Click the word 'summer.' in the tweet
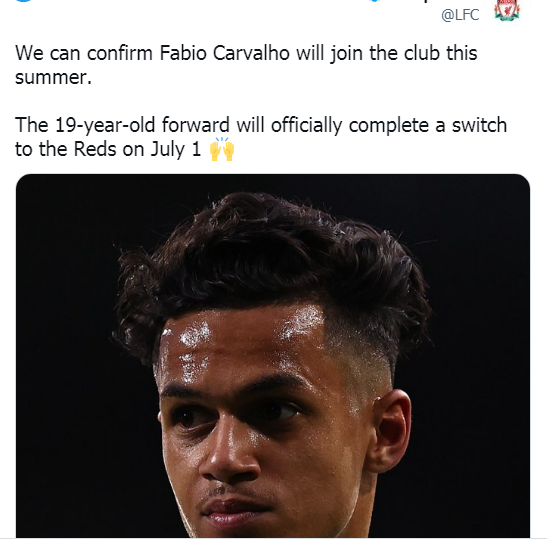Viewport: 547px width, 539px height. pos(53,77)
